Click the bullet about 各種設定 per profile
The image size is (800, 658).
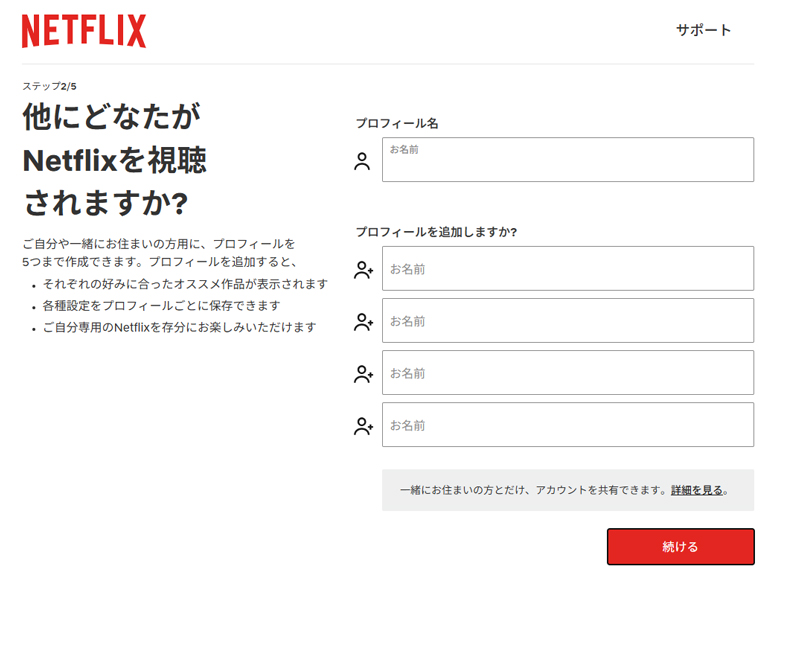pyautogui.click(x=161, y=305)
